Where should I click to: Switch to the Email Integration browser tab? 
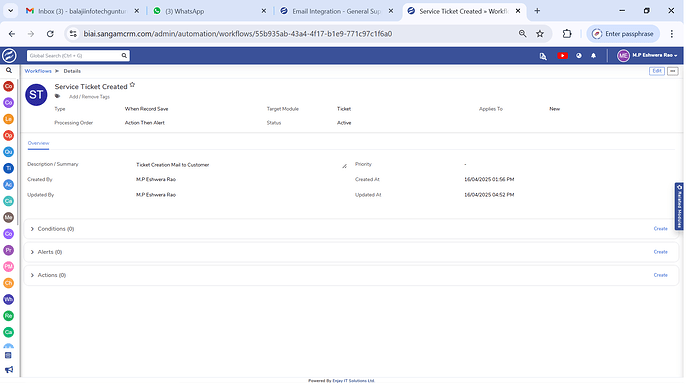tap(337, 11)
